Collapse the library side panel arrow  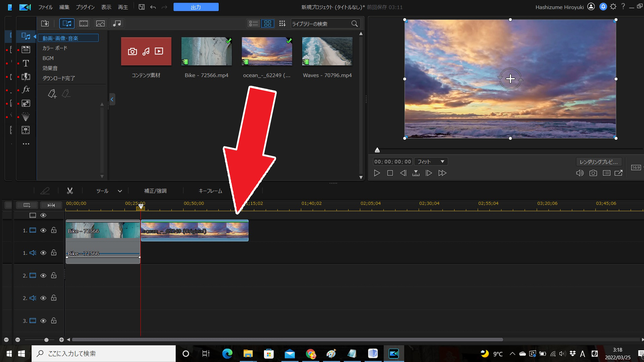pos(112,99)
